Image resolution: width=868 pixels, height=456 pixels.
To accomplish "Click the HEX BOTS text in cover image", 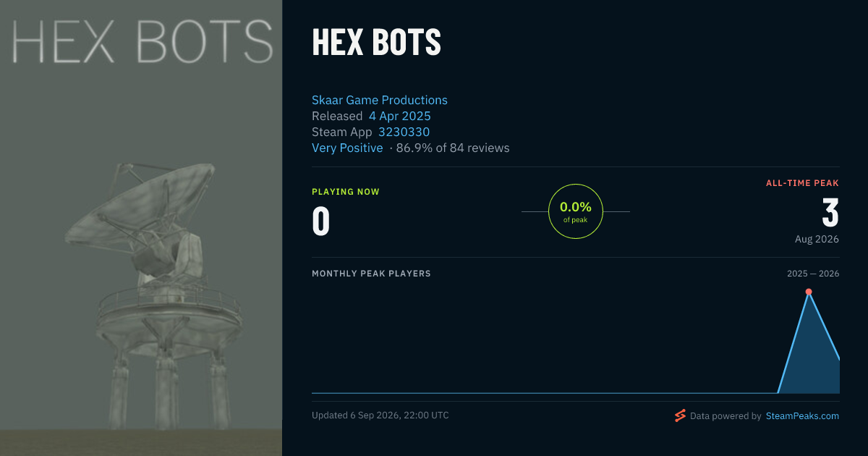I will (x=142, y=41).
